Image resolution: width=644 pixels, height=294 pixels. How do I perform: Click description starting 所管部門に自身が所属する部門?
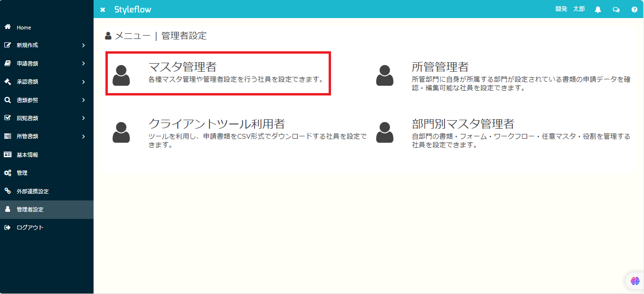[521, 84]
